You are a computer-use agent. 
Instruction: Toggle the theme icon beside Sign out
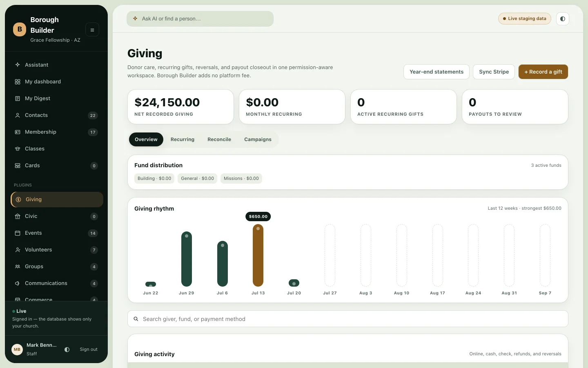(67, 350)
